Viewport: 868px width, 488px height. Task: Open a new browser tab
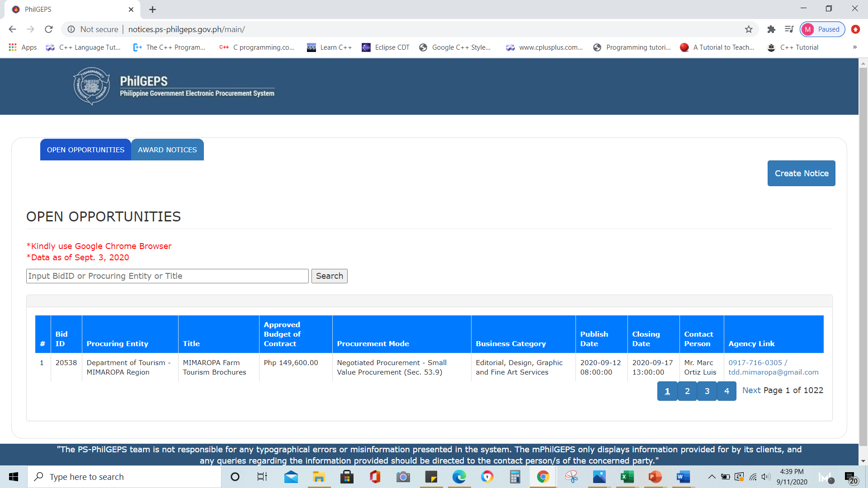(x=152, y=9)
